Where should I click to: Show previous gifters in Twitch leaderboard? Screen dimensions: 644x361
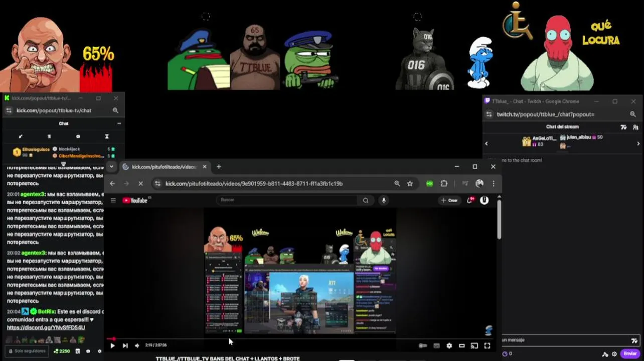click(x=486, y=144)
